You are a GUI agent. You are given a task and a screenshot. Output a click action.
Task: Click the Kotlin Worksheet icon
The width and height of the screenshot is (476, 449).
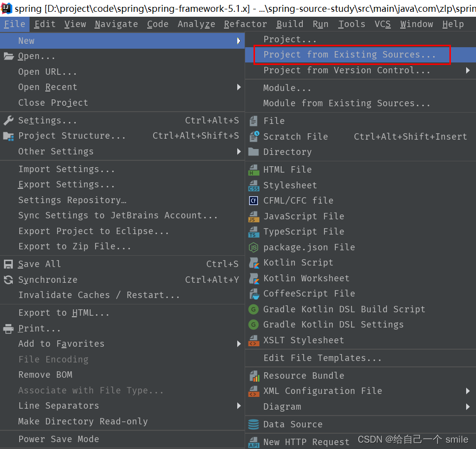254,278
